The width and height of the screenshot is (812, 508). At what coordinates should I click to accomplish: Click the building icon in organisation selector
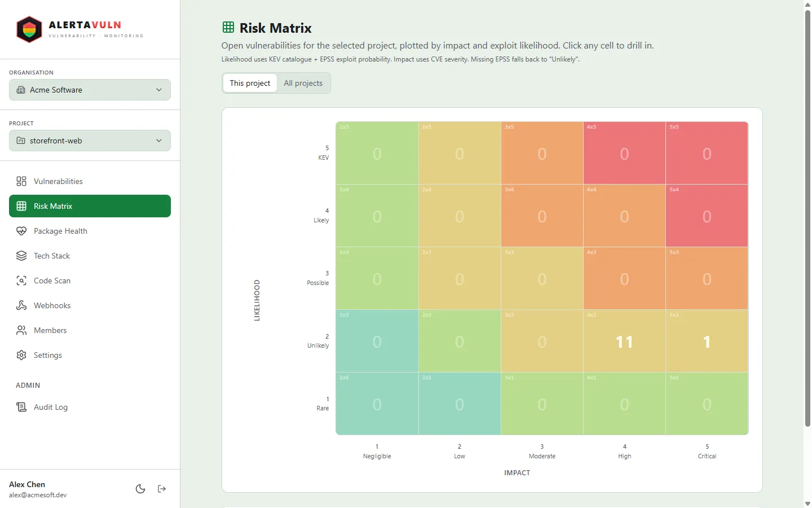click(21, 90)
